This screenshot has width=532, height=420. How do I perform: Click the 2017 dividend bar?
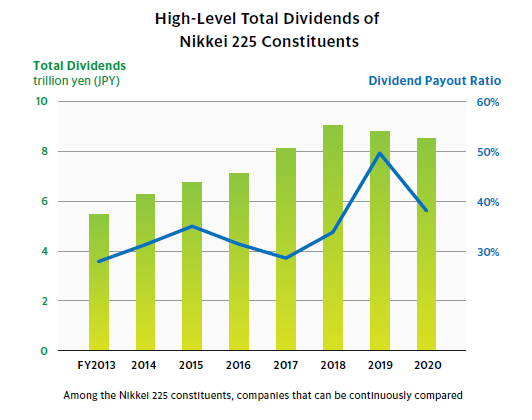286,249
